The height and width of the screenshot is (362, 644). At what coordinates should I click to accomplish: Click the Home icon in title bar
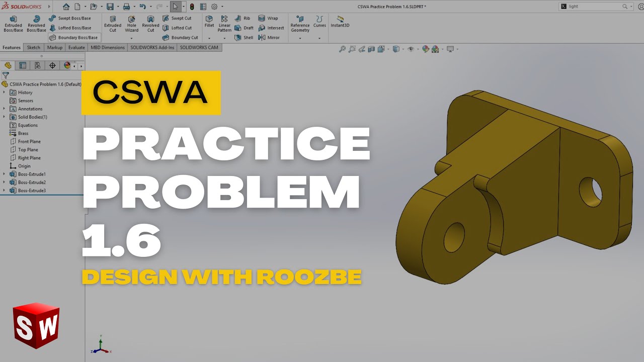pos(66,7)
